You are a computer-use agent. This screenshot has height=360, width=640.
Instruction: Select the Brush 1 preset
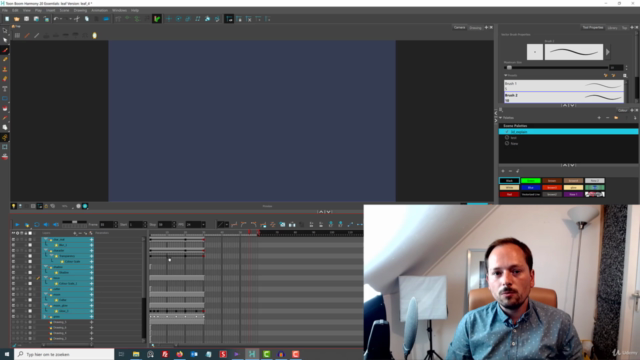pyautogui.click(x=564, y=85)
